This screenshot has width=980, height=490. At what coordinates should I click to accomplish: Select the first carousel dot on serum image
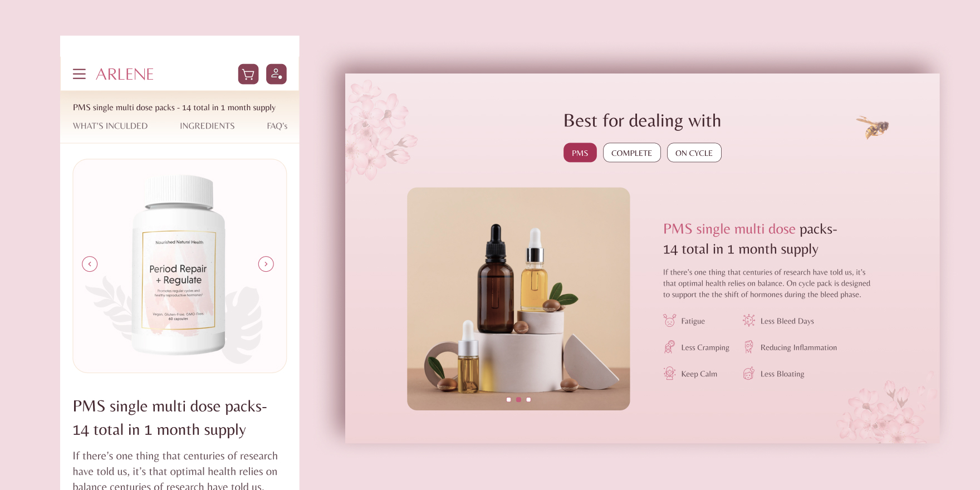[x=509, y=400]
